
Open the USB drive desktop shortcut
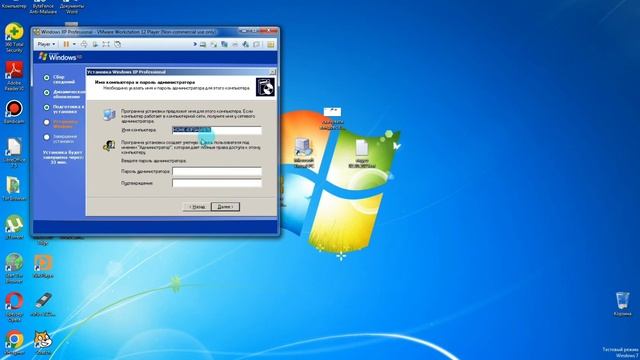[x=43, y=304]
